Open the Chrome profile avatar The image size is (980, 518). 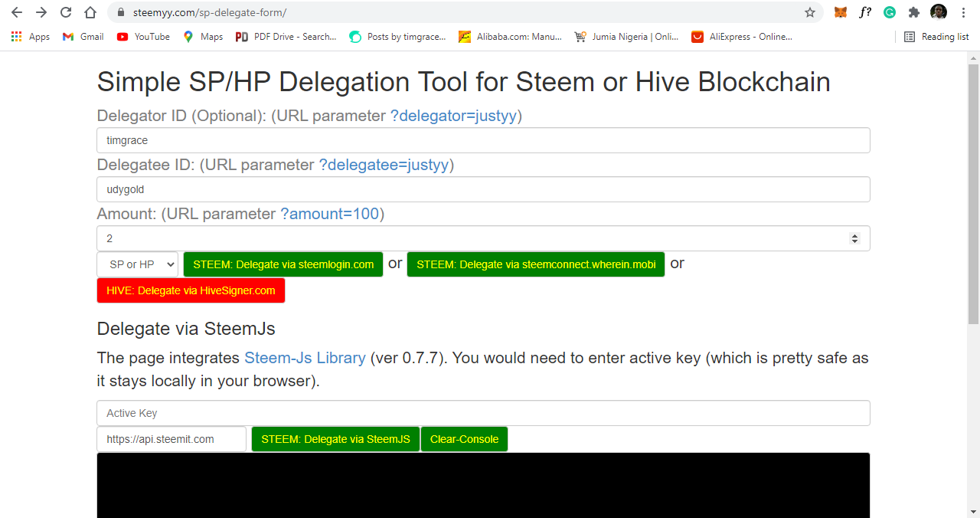pyautogui.click(x=939, y=12)
